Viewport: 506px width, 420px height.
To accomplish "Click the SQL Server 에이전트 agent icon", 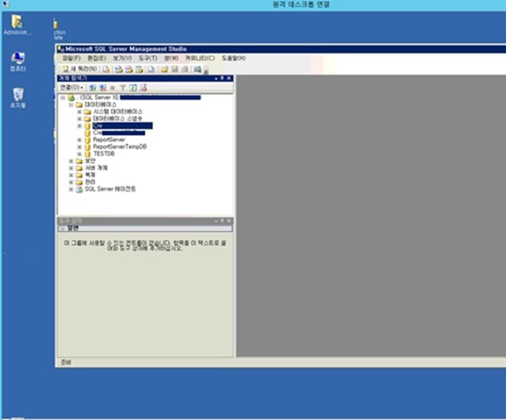I will [x=79, y=189].
